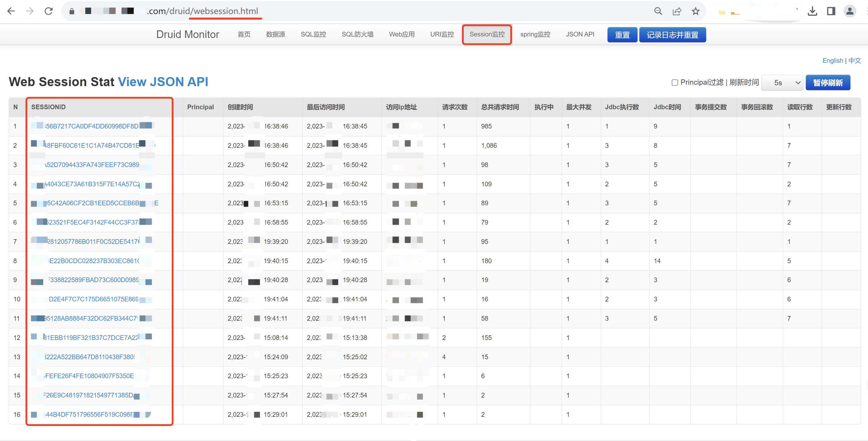Click the blue 重置 button
Image resolution: width=868 pixels, height=441 pixels.
(x=622, y=35)
